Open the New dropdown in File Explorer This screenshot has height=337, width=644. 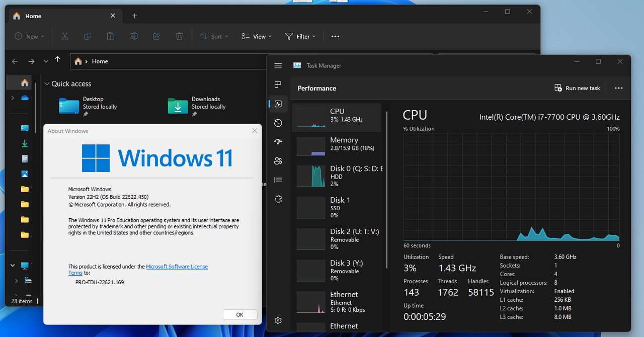[x=29, y=36]
